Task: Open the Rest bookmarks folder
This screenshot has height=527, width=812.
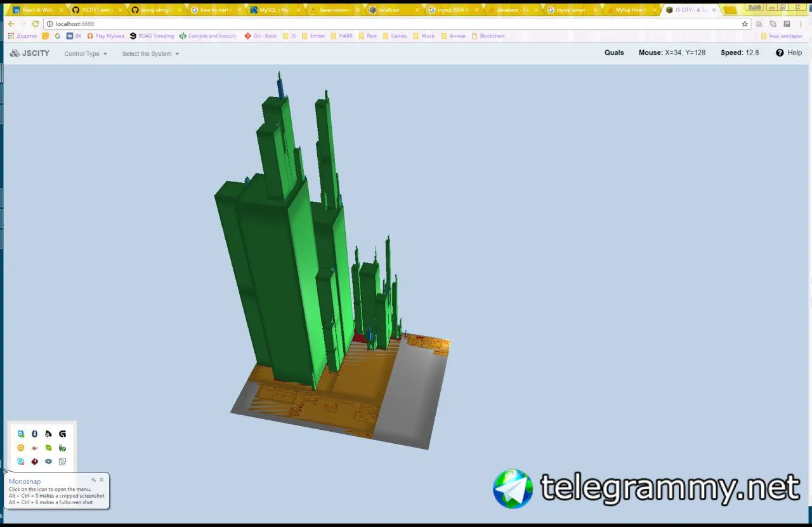Action: tap(368, 36)
